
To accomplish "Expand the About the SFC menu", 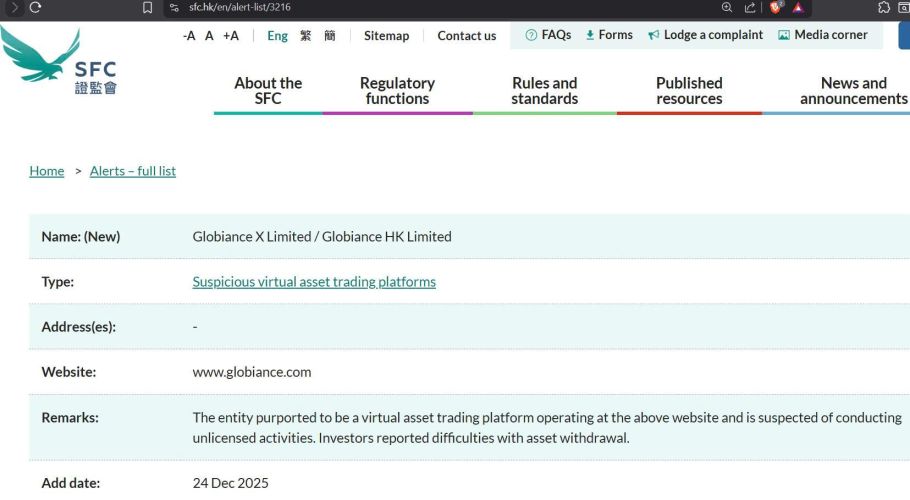I will coord(268,91).
